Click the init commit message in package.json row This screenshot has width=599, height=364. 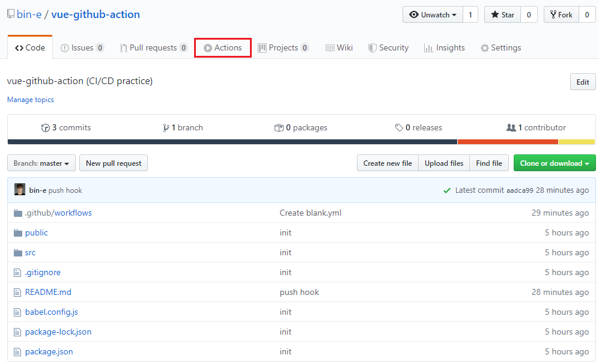tap(286, 352)
